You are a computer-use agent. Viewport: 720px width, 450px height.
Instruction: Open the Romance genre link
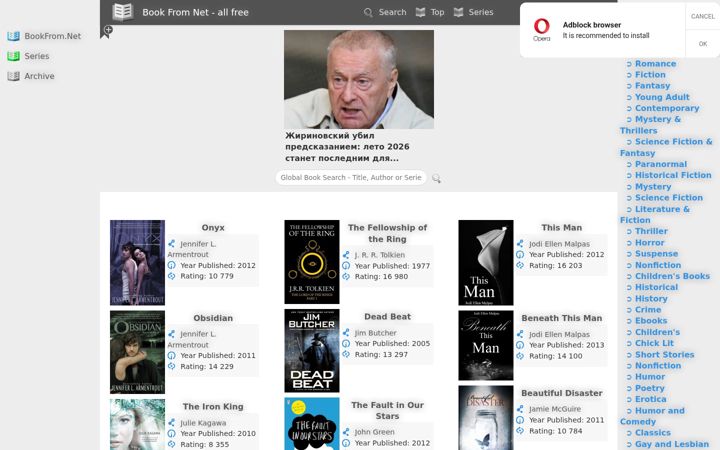[x=655, y=64]
